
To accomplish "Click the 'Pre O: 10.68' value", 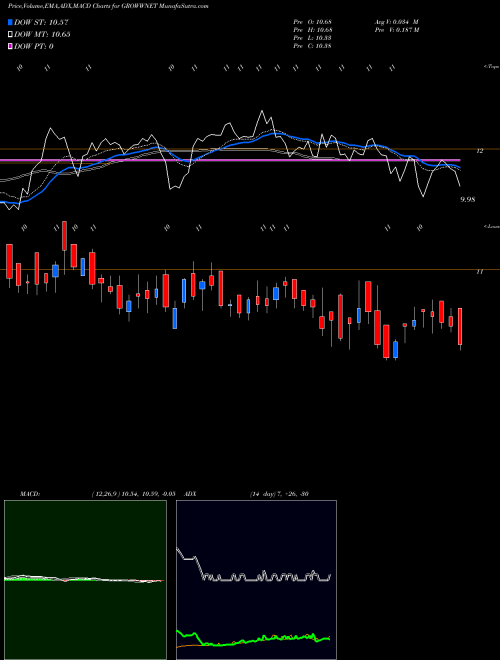I will click(313, 22).
